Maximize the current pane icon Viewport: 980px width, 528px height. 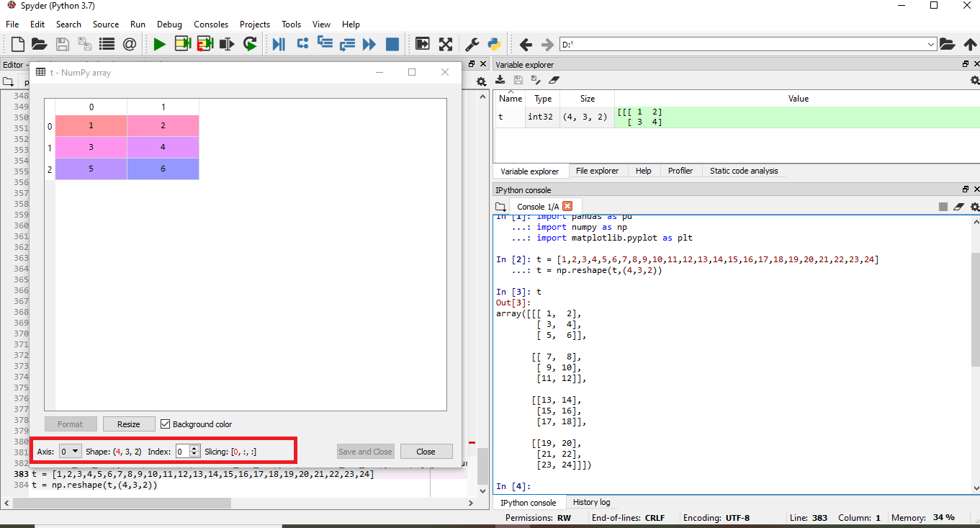[423, 45]
